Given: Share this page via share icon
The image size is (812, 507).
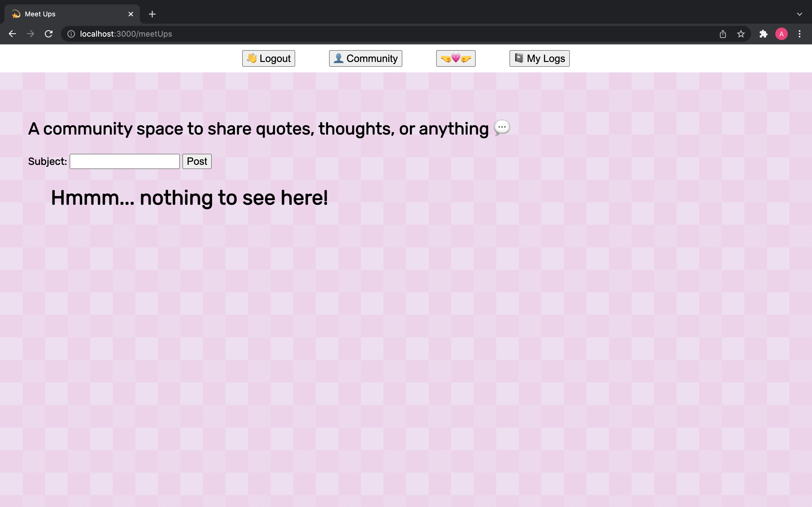Looking at the screenshot, I should [723, 34].
